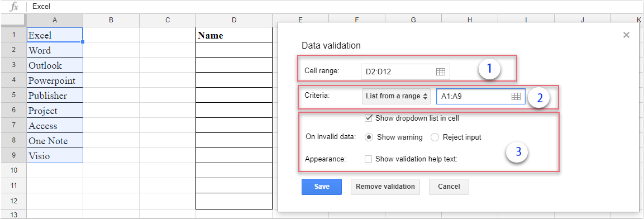Select row 5 header
Image resolution: width=644 pixels, height=219 pixels.
(x=13, y=95)
